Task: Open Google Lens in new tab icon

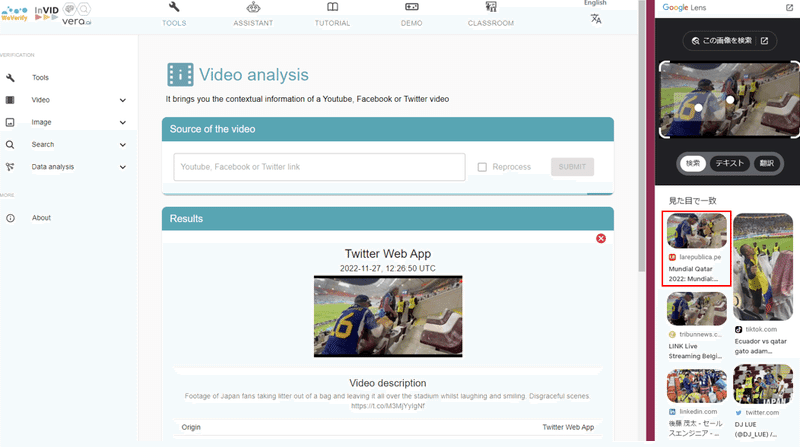Action: pos(789,8)
